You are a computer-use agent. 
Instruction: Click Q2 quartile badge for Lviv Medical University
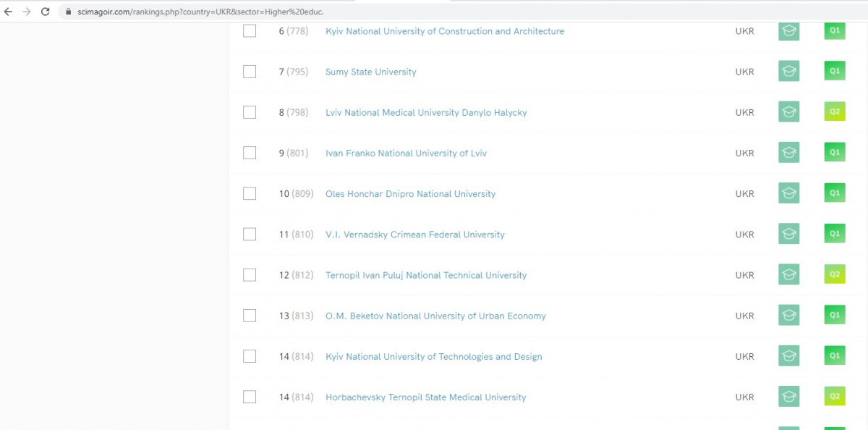point(835,112)
